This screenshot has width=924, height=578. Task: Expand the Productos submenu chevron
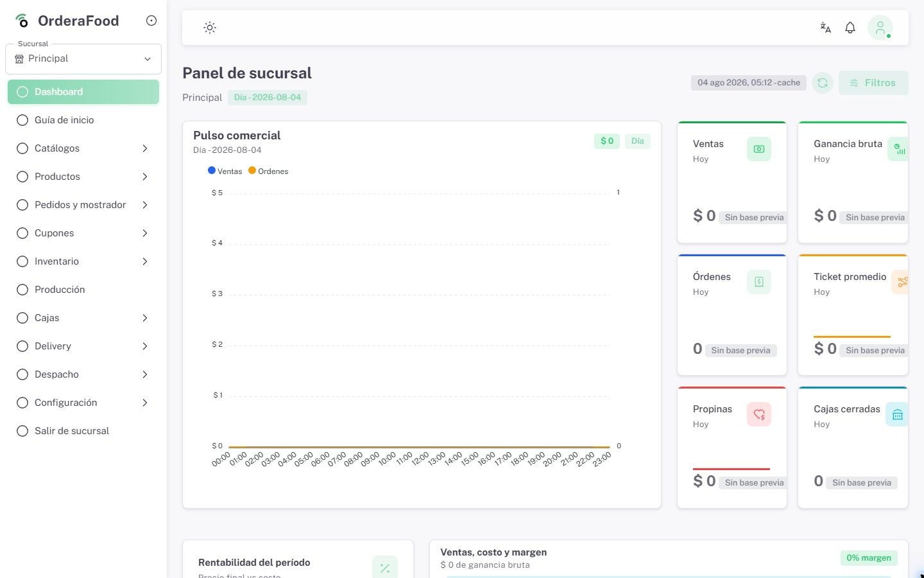click(x=145, y=177)
